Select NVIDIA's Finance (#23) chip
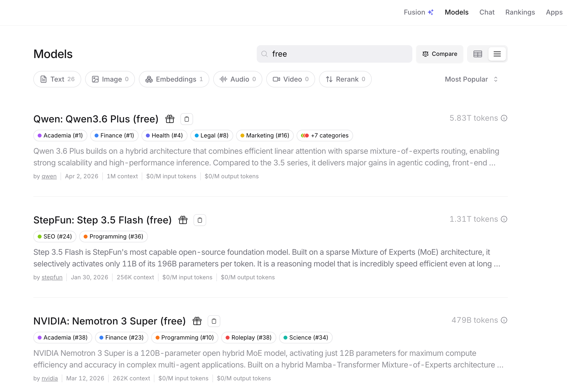This screenshot has width=567, height=392. point(122,337)
